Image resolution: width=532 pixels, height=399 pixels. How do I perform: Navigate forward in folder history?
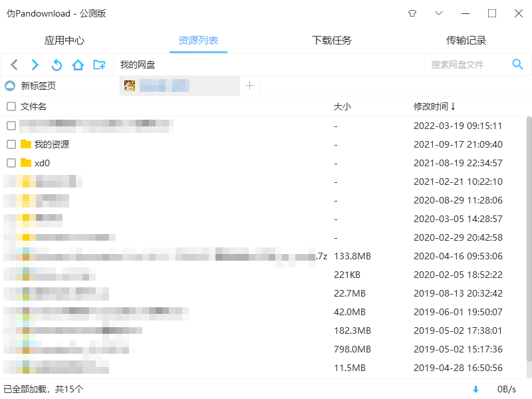click(x=35, y=65)
